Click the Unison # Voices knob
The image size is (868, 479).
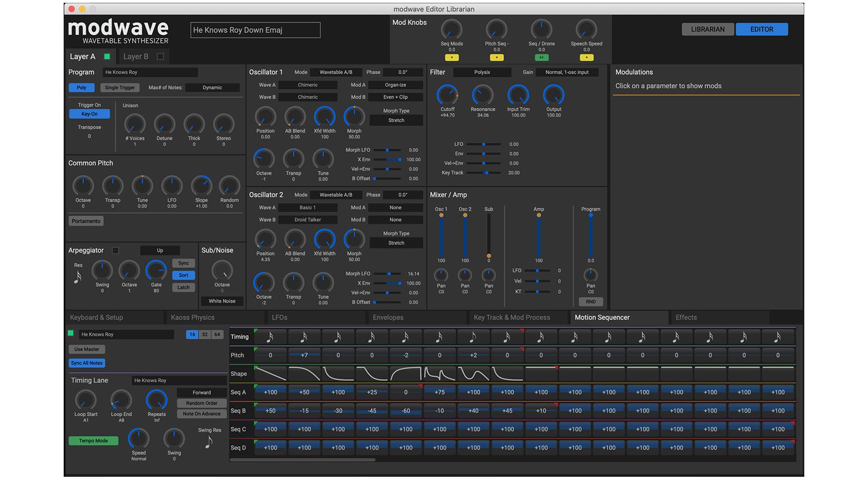pyautogui.click(x=135, y=124)
